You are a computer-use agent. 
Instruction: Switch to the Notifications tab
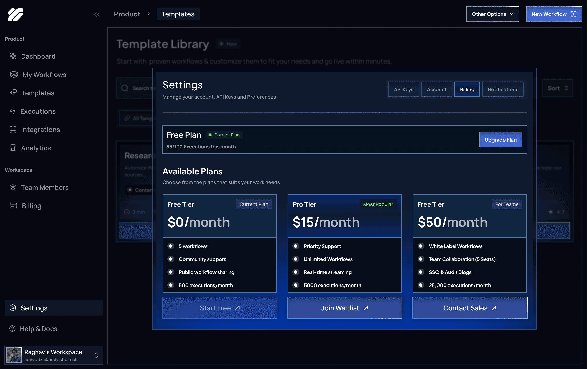click(503, 89)
